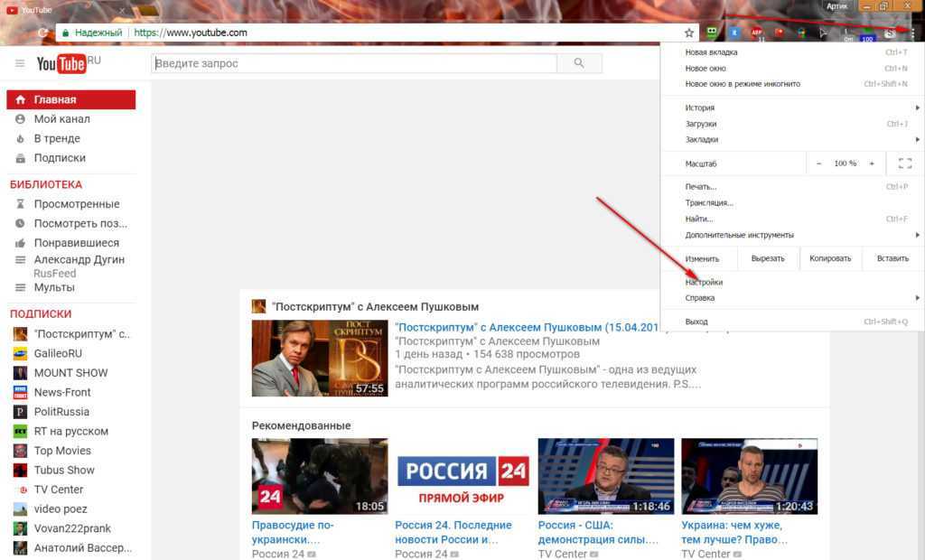Go to В тренде in the sidebar
The height and width of the screenshot is (560, 925).
pos(57,138)
